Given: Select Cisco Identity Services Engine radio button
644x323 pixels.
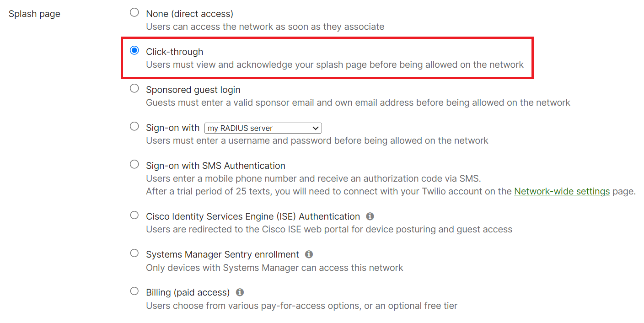Looking at the screenshot, I should pos(134,215).
